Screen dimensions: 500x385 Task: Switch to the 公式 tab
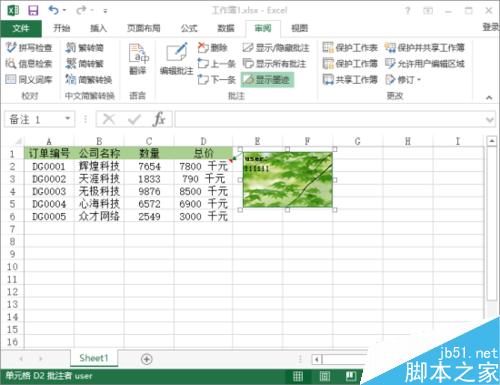189,28
